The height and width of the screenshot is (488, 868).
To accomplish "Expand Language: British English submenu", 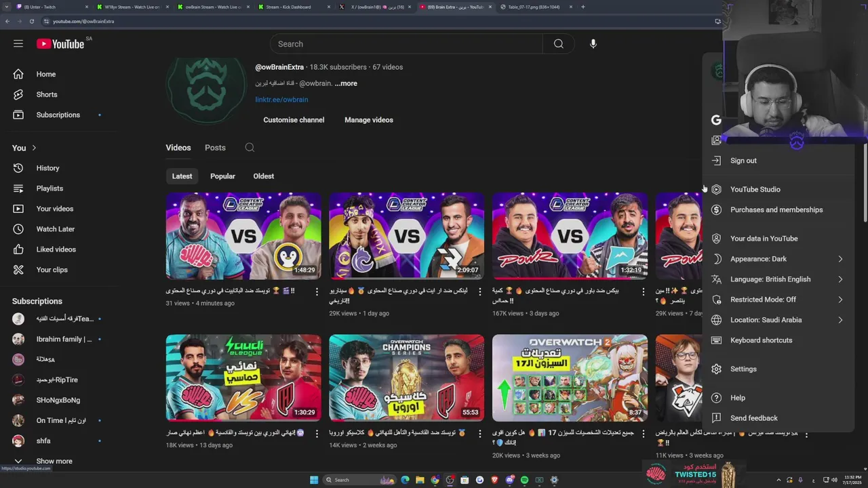I will 840,279.
